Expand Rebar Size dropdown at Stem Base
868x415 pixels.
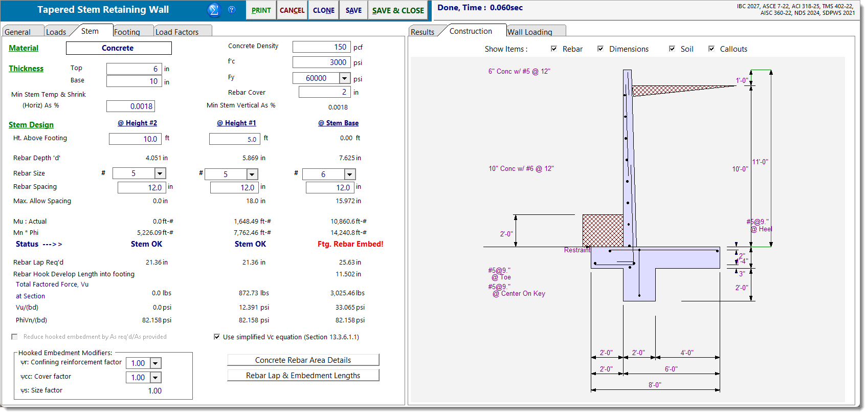pos(350,174)
